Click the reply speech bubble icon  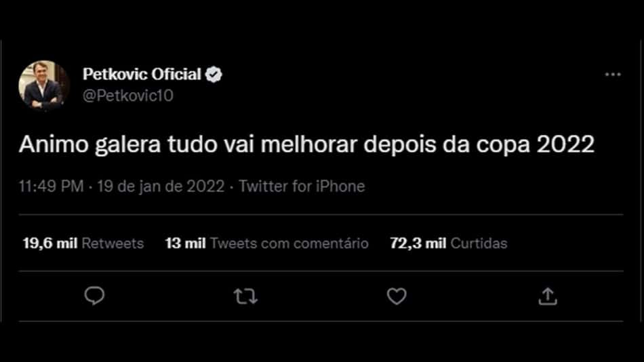[94, 296]
